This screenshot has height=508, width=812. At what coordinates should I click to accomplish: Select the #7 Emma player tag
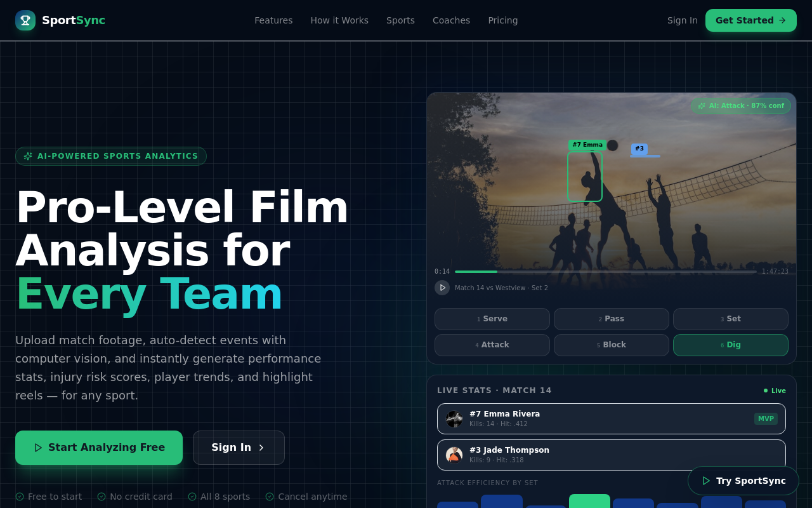click(x=587, y=145)
